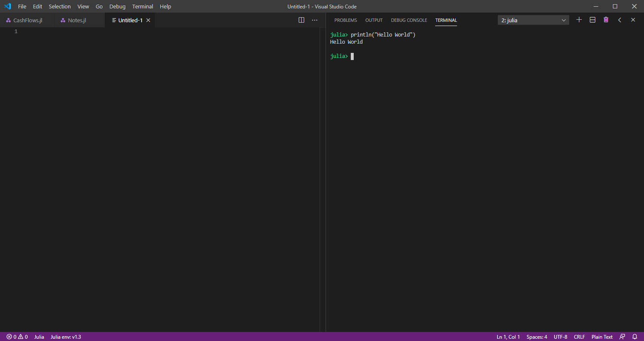Close the Visual Studio Code window

pos(634,6)
